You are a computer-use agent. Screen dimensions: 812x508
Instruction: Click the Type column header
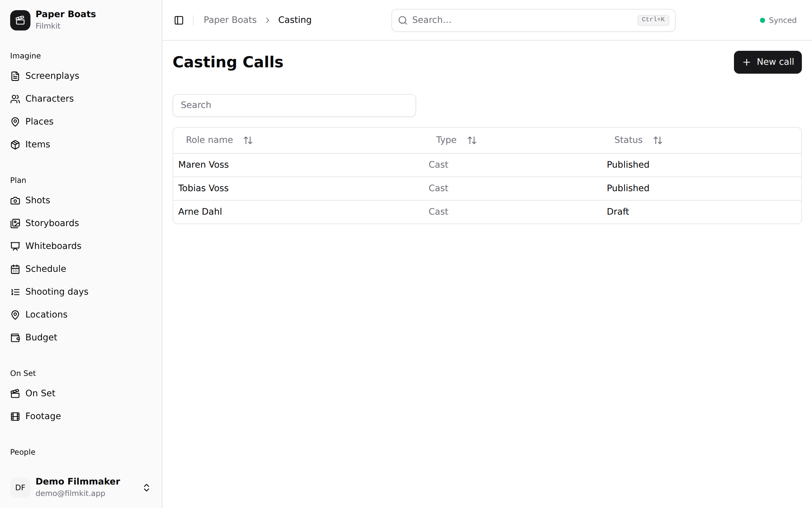coord(456,140)
